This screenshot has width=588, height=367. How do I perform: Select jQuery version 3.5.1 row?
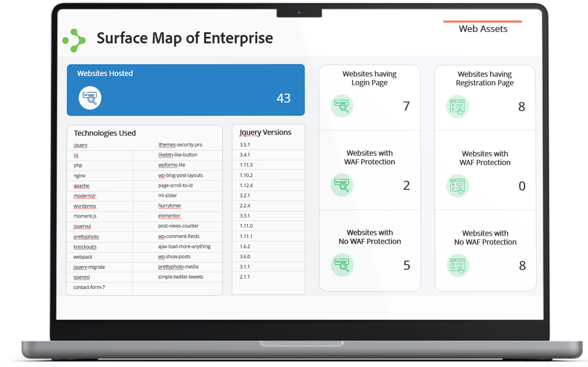coord(245,145)
